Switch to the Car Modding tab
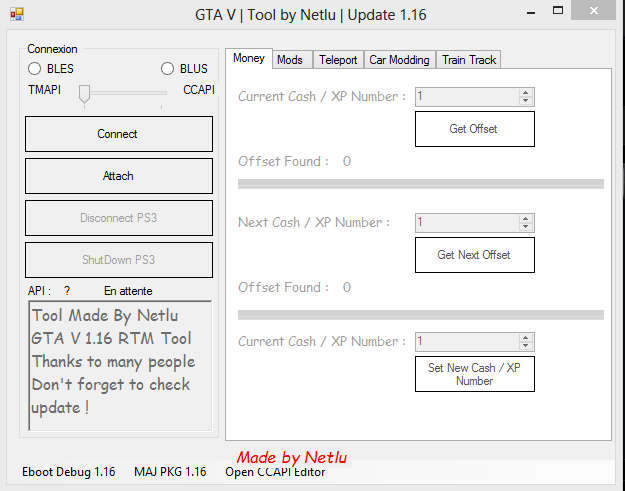The image size is (625, 491). click(399, 60)
